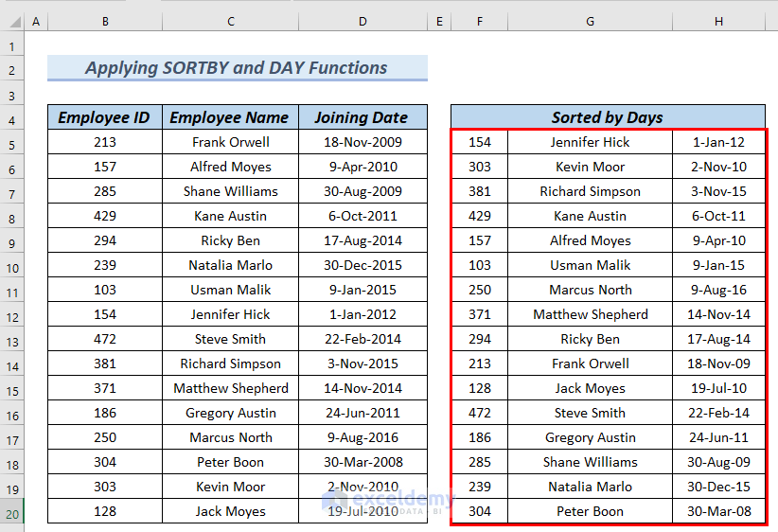Select cell with ID 154 in column F
Viewport: 778px width, 532px height.
[480, 142]
